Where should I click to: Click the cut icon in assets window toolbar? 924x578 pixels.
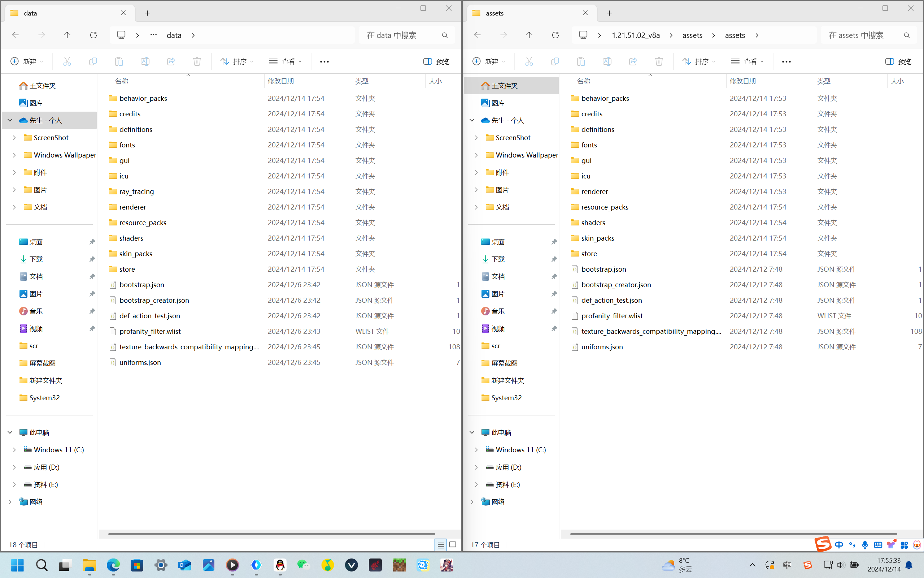point(529,61)
